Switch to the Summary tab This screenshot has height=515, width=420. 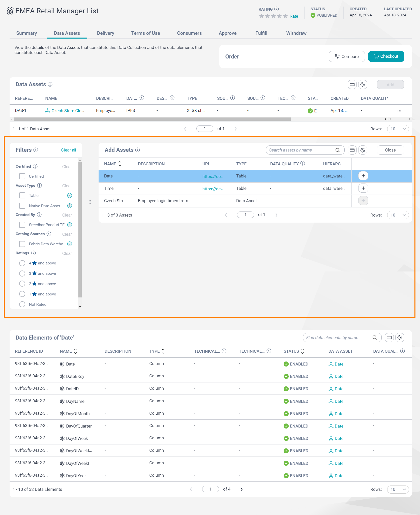click(26, 33)
